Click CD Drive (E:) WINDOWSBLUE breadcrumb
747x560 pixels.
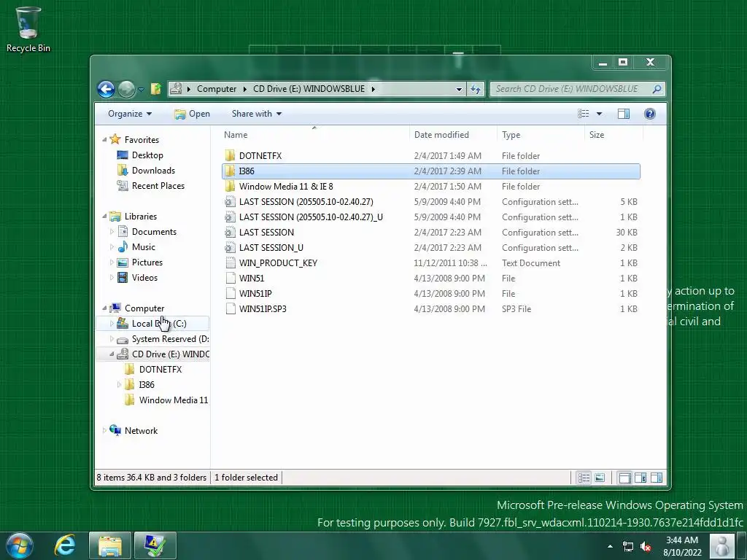tap(309, 89)
